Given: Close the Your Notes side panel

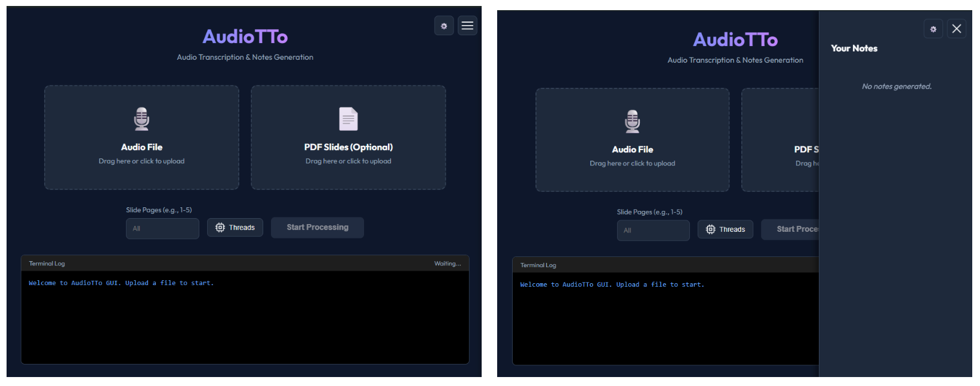Looking at the screenshot, I should [956, 29].
